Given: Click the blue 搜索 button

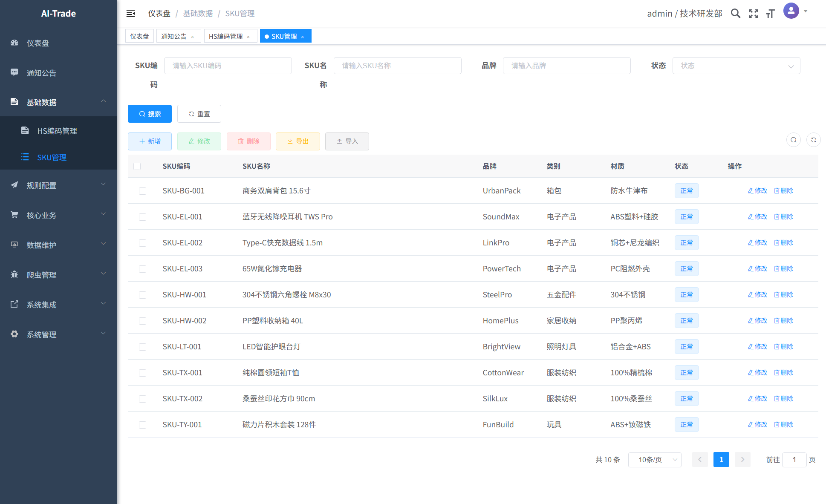Looking at the screenshot, I should click(150, 114).
